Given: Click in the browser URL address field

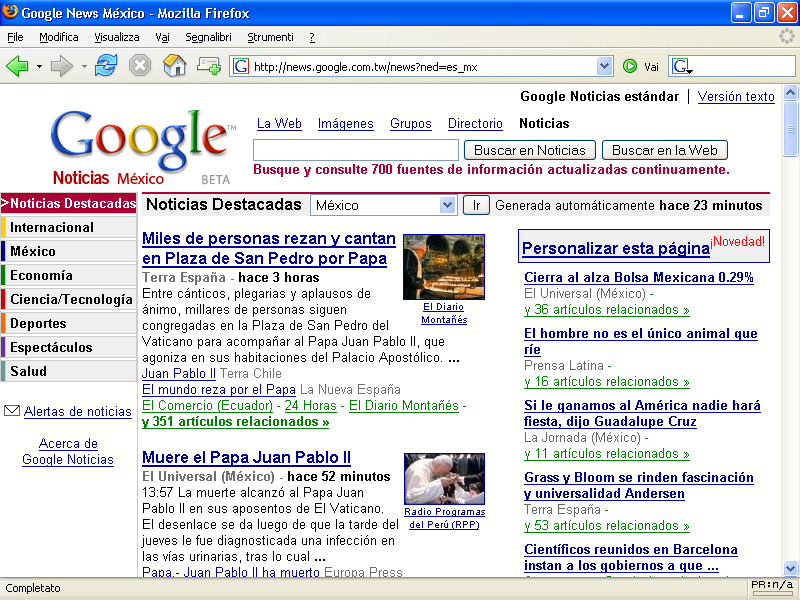Looking at the screenshot, I should [x=423, y=67].
